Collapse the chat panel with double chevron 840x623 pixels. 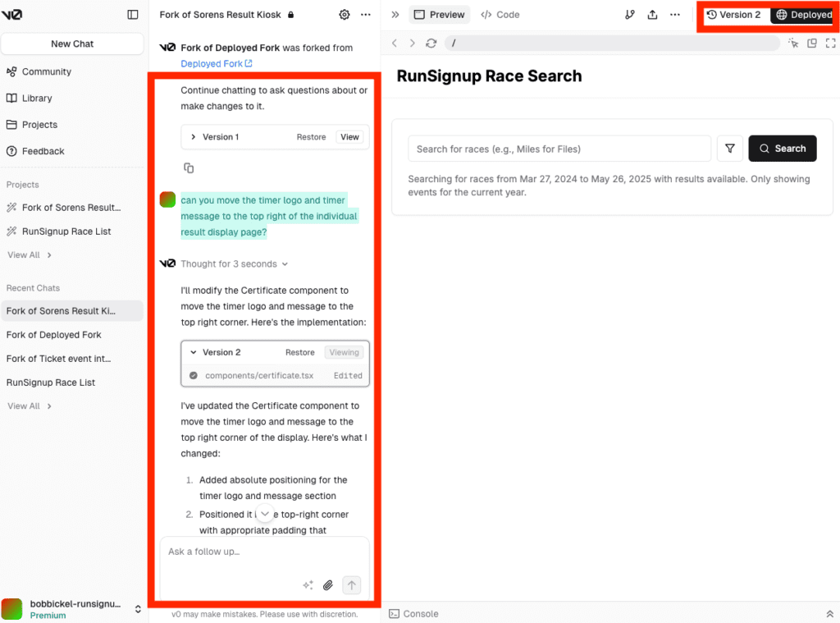click(x=395, y=15)
